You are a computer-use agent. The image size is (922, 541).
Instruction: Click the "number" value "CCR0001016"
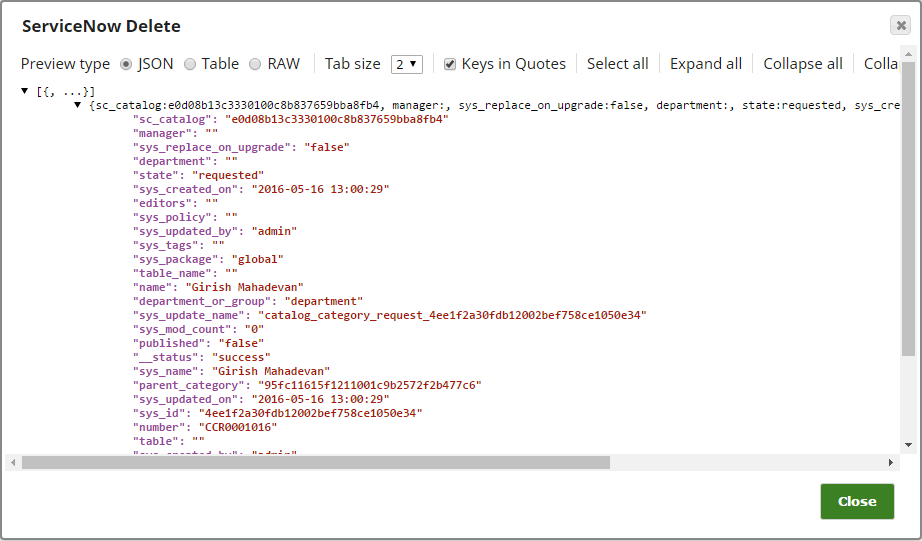[238, 428]
